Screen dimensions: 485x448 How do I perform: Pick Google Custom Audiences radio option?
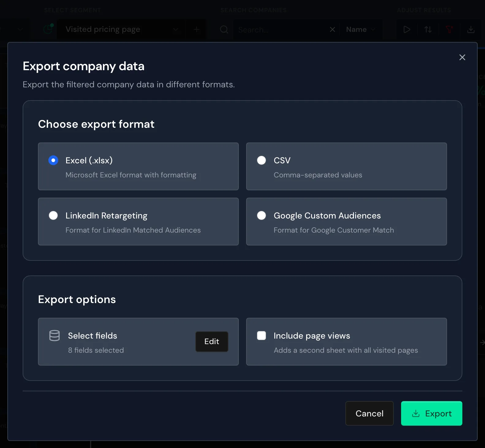pyautogui.click(x=261, y=215)
